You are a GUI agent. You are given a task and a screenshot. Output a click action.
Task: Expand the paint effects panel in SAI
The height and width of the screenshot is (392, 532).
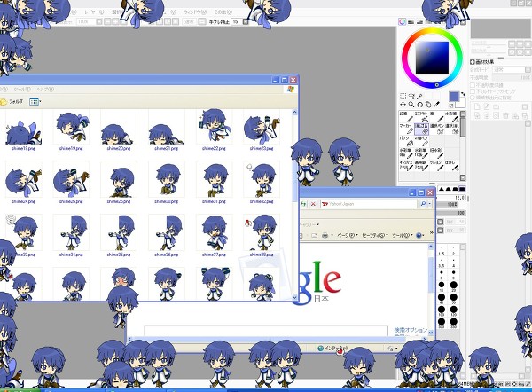(473, 62)
